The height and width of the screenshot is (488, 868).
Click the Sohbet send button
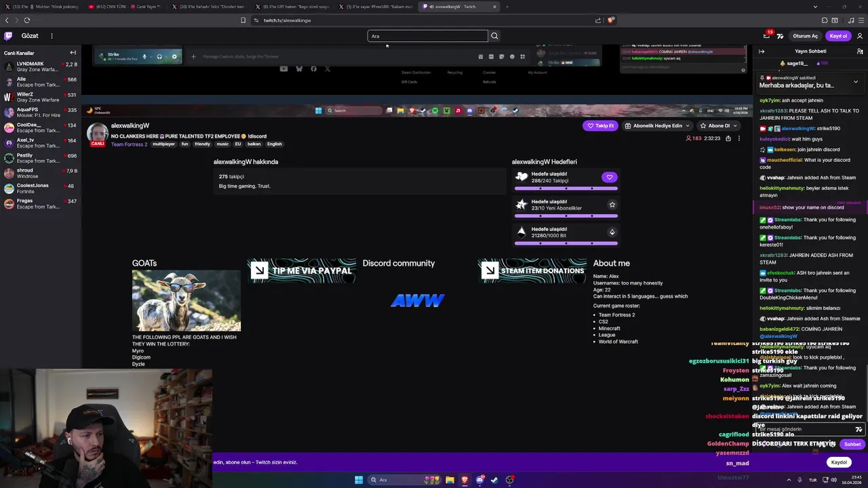[852, 444]
